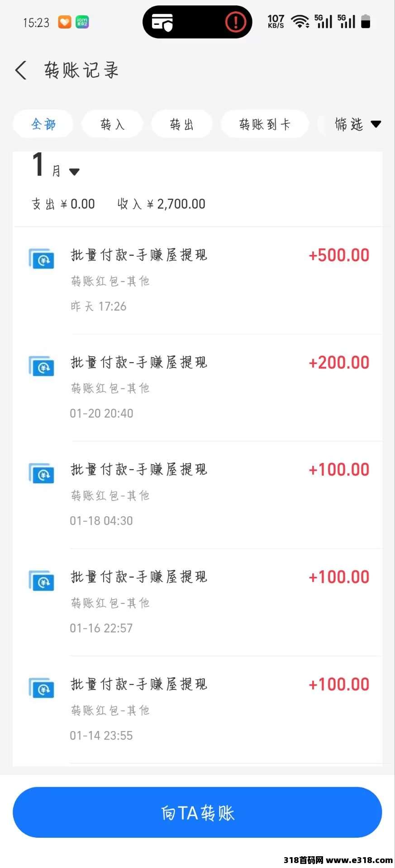Screen dimensions: 395x868
Task: Tap the orange heart app status icon
Action: coord(65,22)
